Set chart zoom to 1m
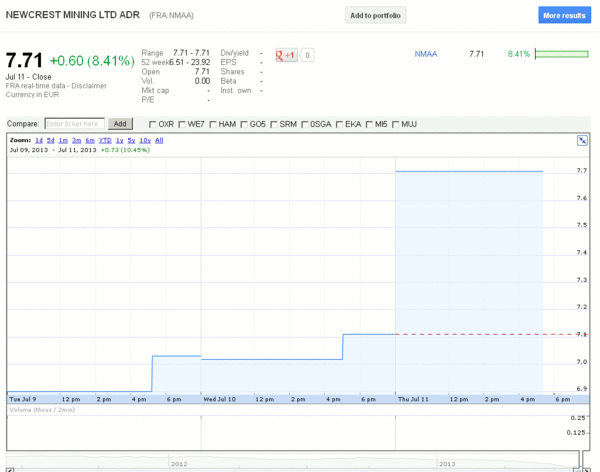This screenshot has width=600, height=472. point(63,140)
